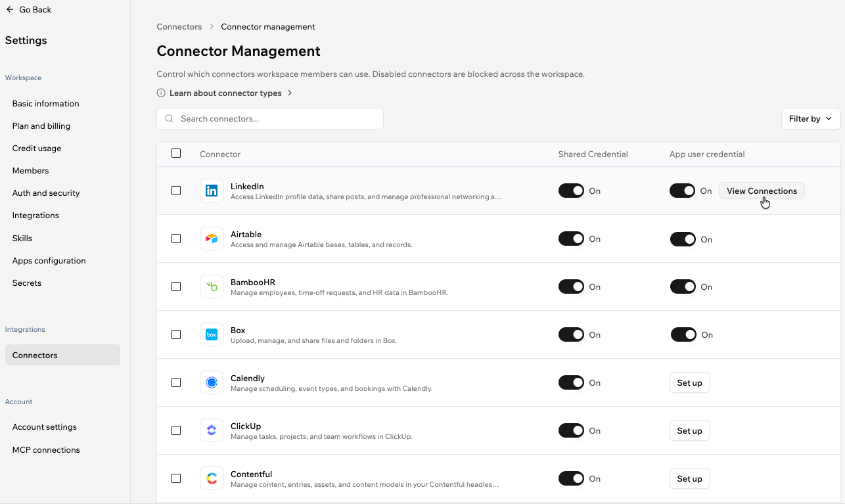Click Set up for Contentful

[x=690, y=478]
